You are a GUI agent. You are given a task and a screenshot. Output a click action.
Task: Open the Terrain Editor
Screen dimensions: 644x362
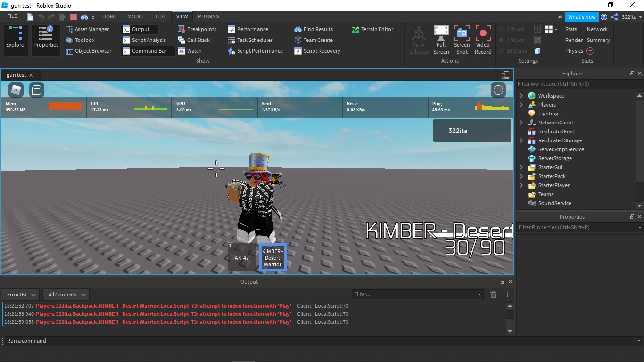[x=373, y=29]
